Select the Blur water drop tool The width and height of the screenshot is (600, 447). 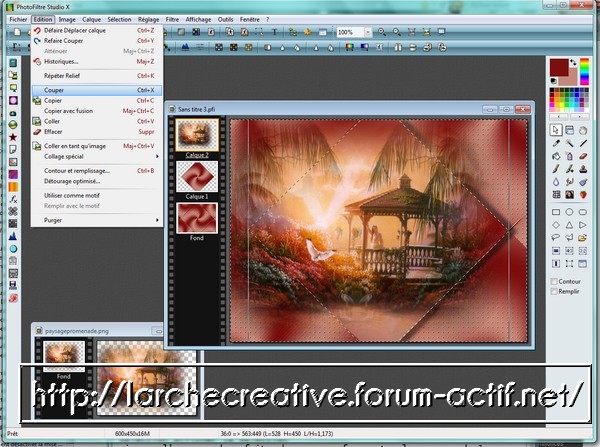tap(556, 182)
